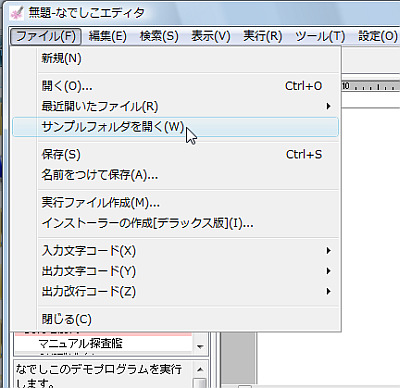Choose 保存(S) in the menu
This screenshot has height=388, width=400.
(175, 155)
